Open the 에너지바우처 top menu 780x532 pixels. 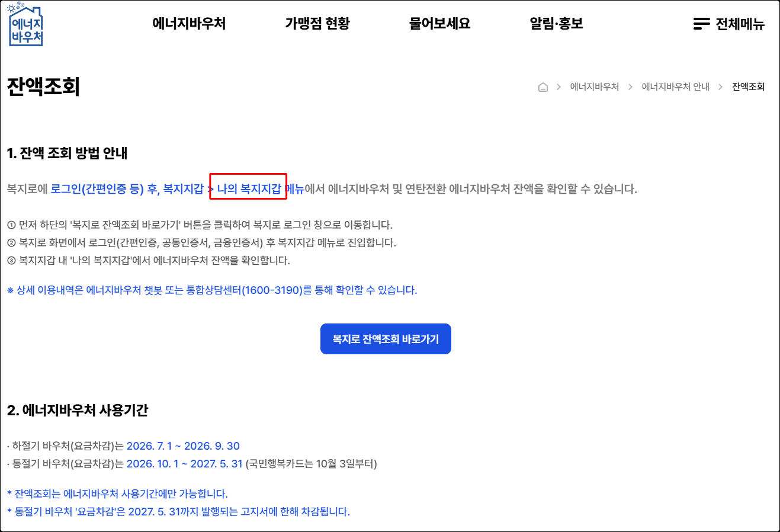coord(189,24)
